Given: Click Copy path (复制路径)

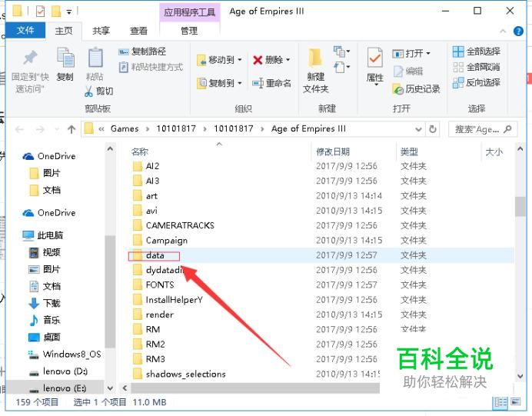Looking at the screenshot, I should click(142, 52).
